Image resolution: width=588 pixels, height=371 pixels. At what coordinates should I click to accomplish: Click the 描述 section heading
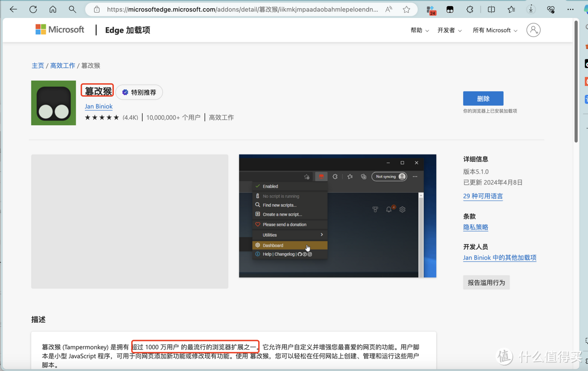click(38, 320)
